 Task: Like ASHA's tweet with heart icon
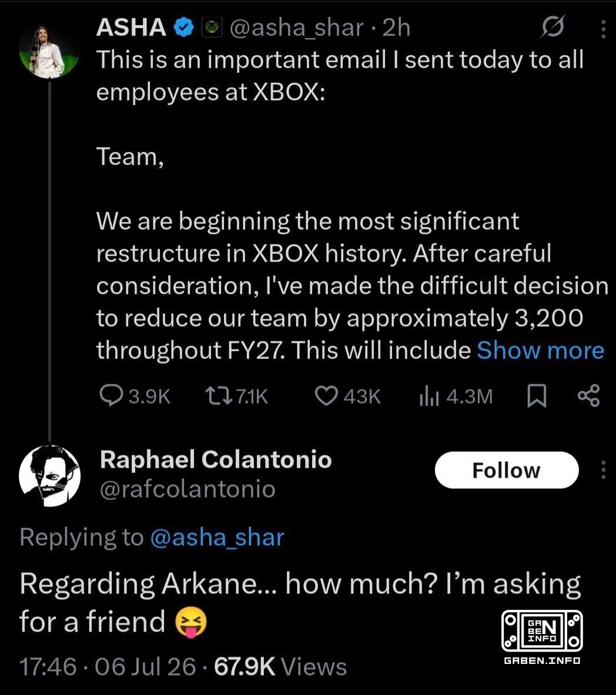click(x=326, y=396)
